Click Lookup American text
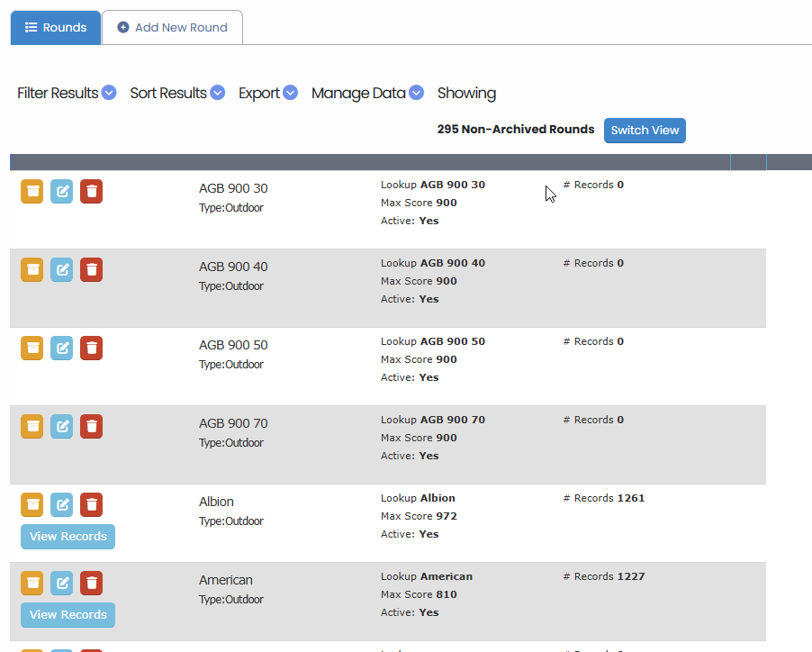This screenshot has width=812, height=652. coord(427,576)
